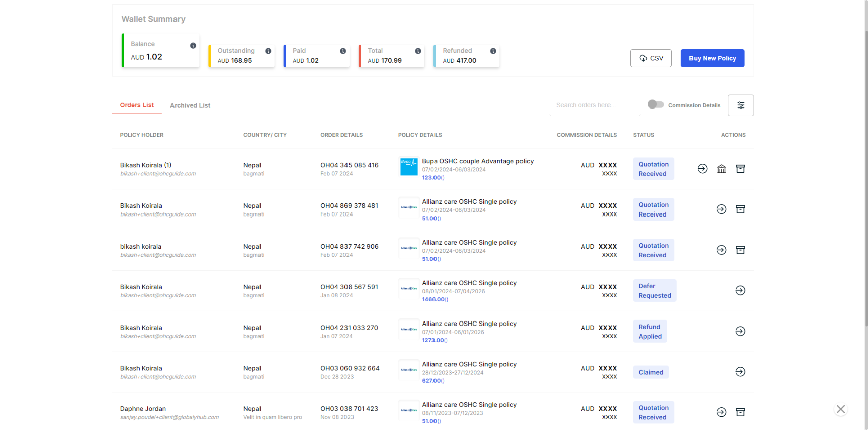This screenshot has height=430, width=868.
Task: Click the Total info icon
Action: [x=418, y=51]
